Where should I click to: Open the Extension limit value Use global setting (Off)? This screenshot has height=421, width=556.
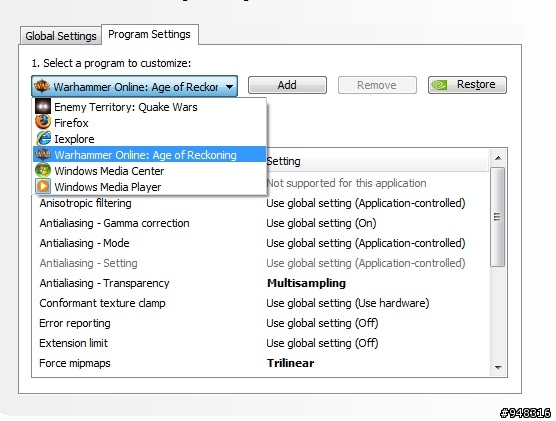click(322, 343)
